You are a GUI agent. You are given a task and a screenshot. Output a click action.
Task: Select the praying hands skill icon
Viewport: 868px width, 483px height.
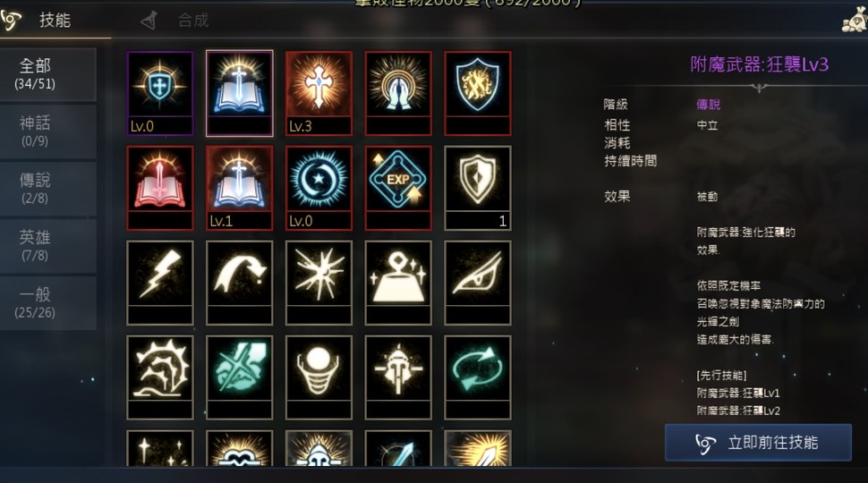pyautogui.click(x=398, y=93)
